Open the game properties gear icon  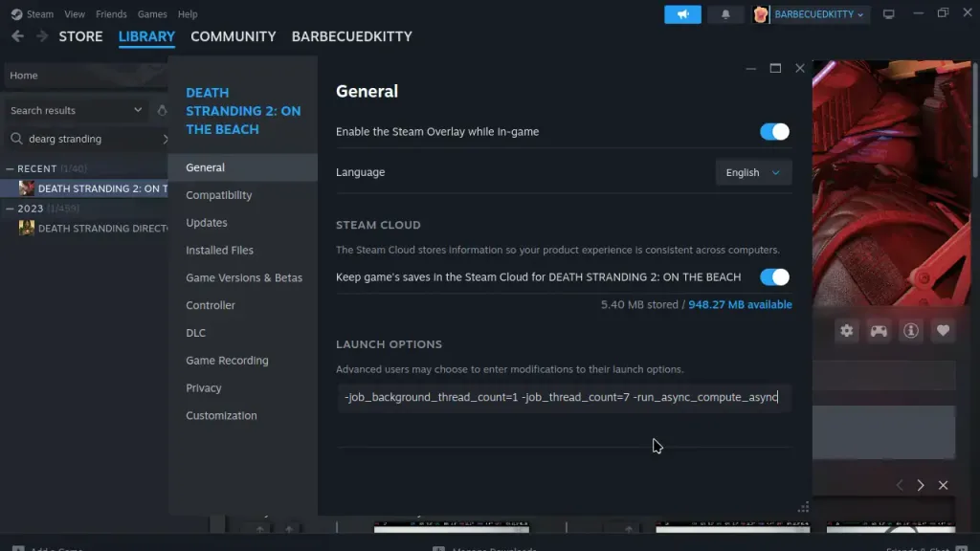[846, 329]
